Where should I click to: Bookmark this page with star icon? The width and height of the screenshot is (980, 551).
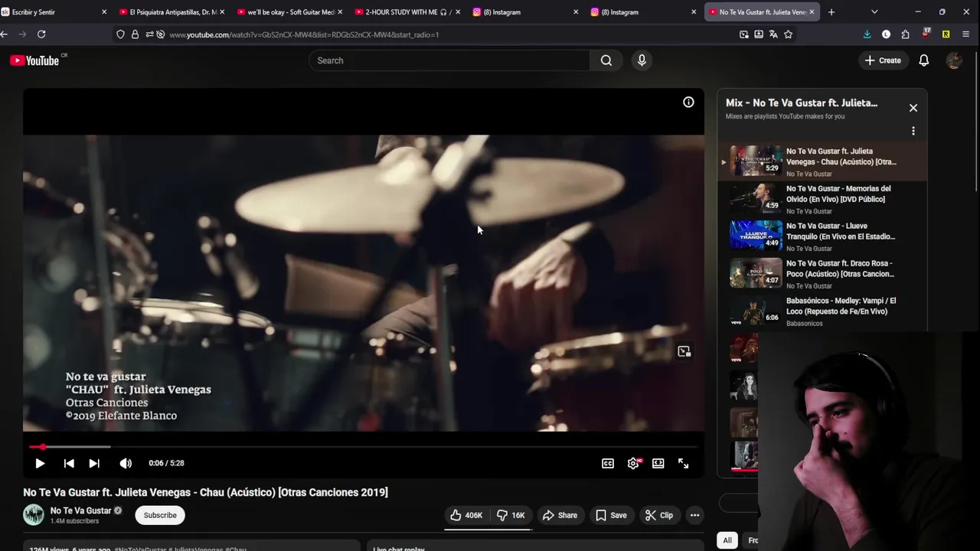tap(788, 34)
